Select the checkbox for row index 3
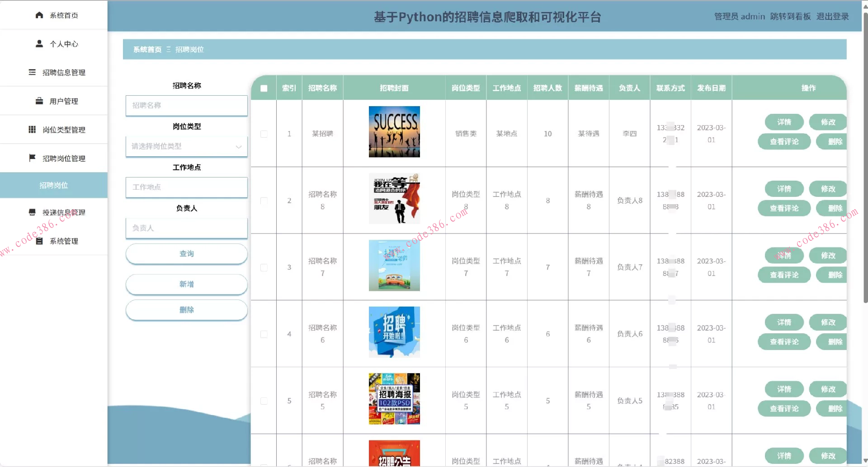The image size is (868, 467). 264,267
